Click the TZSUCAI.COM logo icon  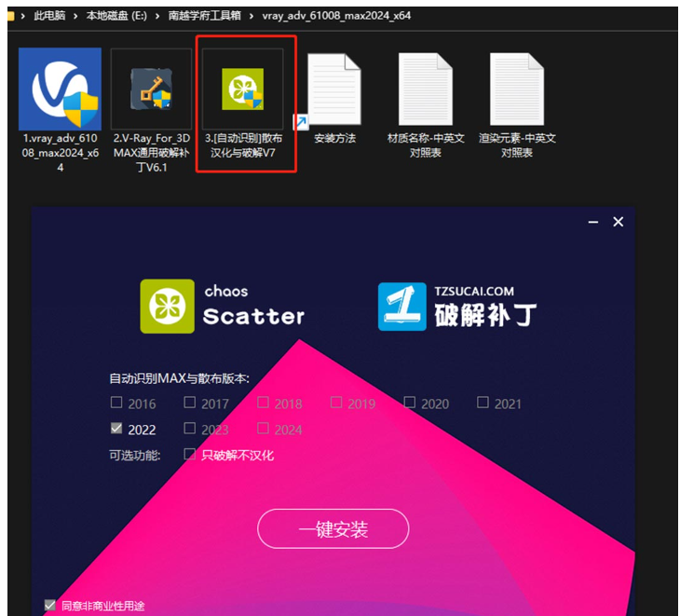coord(401,307)
